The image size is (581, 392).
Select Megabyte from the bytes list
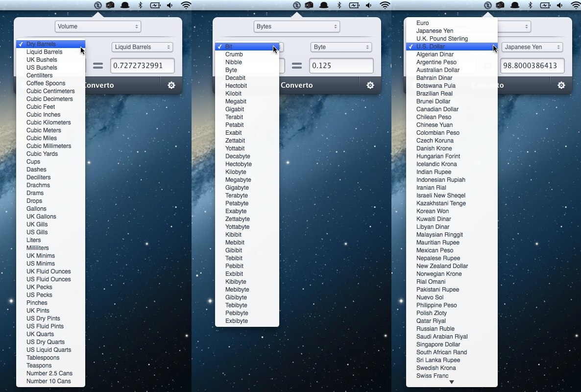[x=247, y=180]
